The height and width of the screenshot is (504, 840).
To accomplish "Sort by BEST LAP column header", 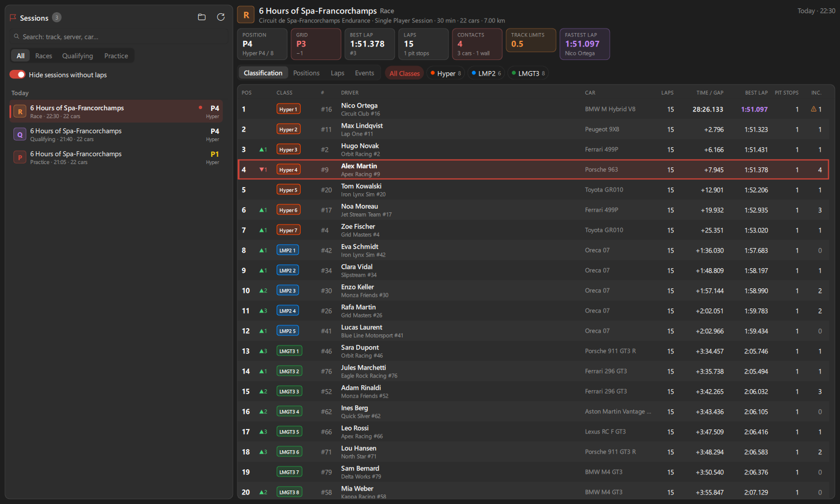I will tap(756, 93).
